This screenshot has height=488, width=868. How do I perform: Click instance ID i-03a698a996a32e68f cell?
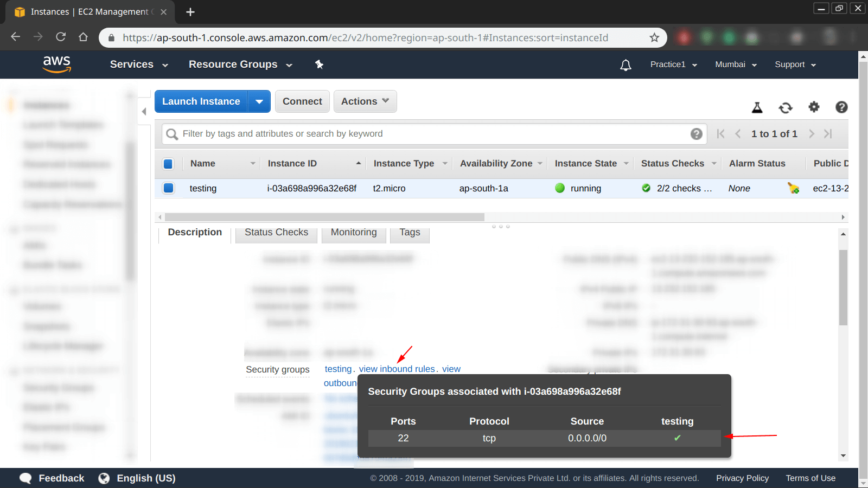[312, 189]
